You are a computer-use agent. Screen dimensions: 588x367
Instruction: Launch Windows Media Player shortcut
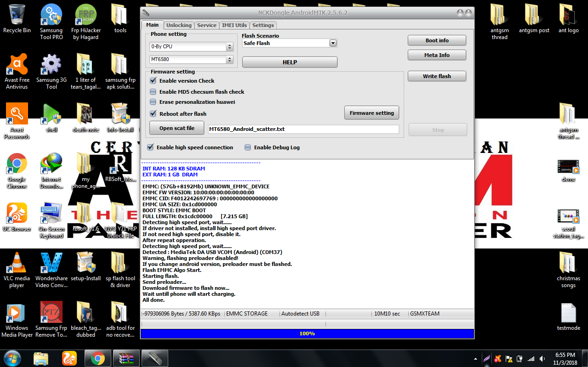pyautogui.click(x=17, y=320)
